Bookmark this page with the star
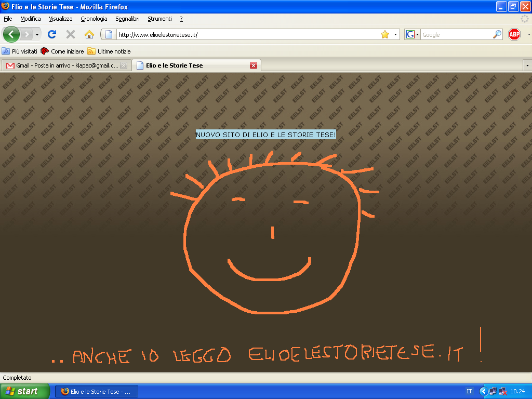The width and height of the screenshot is (532, 399). click(x=385, y=34)
